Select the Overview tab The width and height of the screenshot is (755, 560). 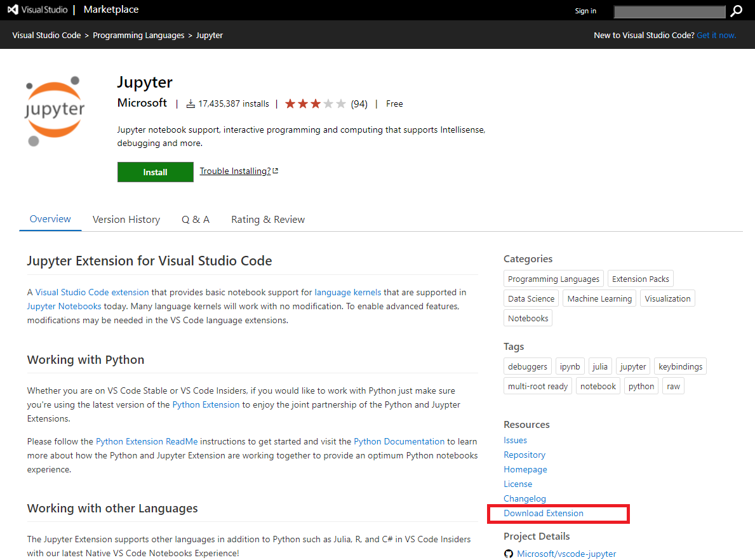[x=50, y=219]
